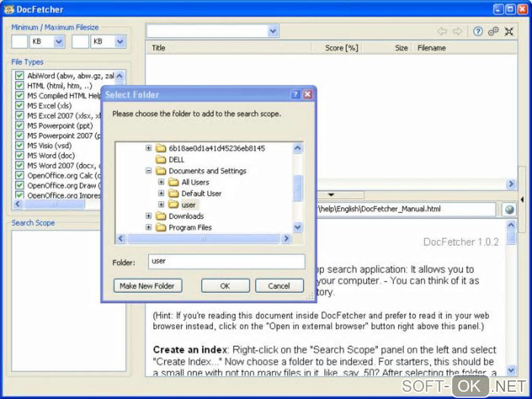Screen dimensions: 532x399
Task: Expand the Program Files folder node
Action: click(148, 227)
